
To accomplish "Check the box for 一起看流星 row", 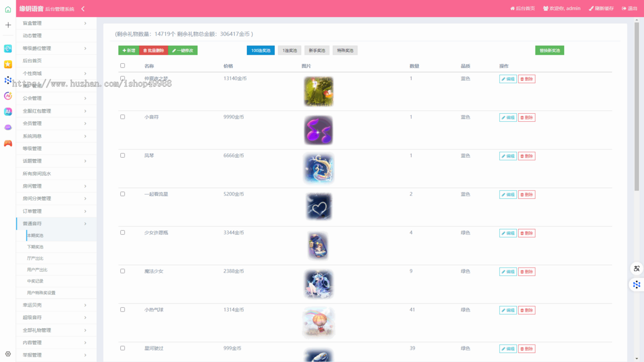I will 122,194.
